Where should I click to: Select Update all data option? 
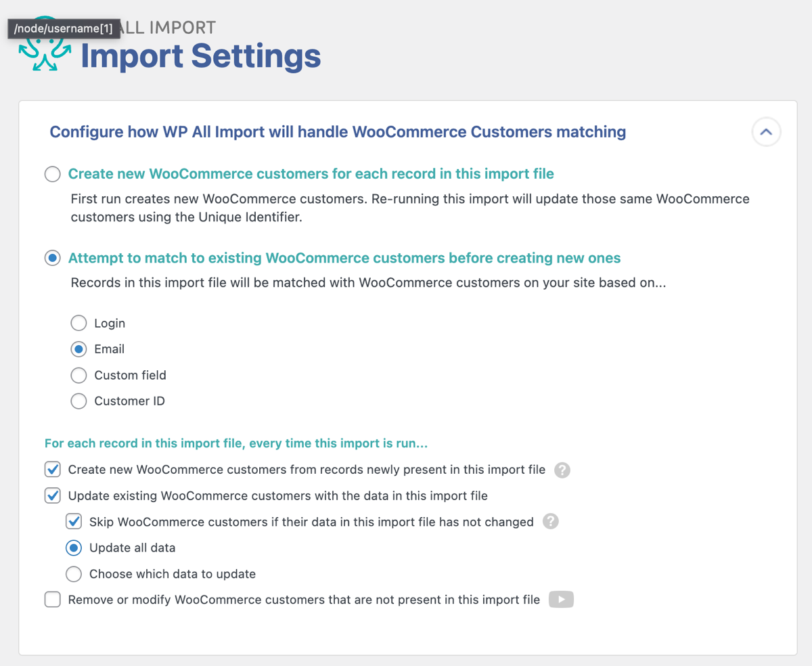(74, 548)
